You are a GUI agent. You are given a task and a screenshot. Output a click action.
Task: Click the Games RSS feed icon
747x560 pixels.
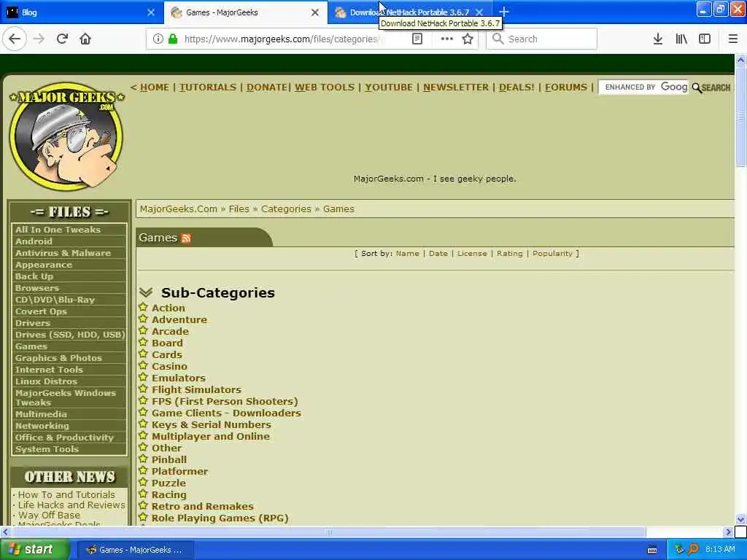[x=186, y=238]
